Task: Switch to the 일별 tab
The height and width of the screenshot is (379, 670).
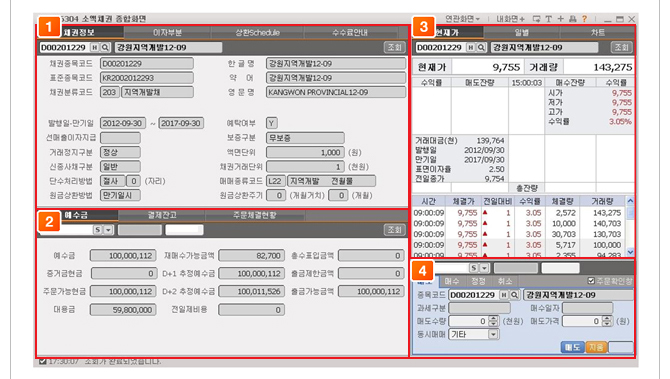Action: pyautogui.click(x=521, y=32)
